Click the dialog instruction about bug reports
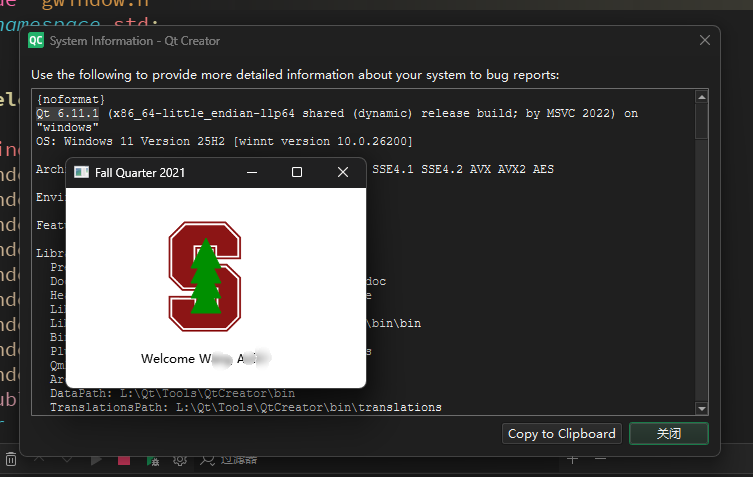The width and height of the screenshot is (753, 477). [295, 75]
